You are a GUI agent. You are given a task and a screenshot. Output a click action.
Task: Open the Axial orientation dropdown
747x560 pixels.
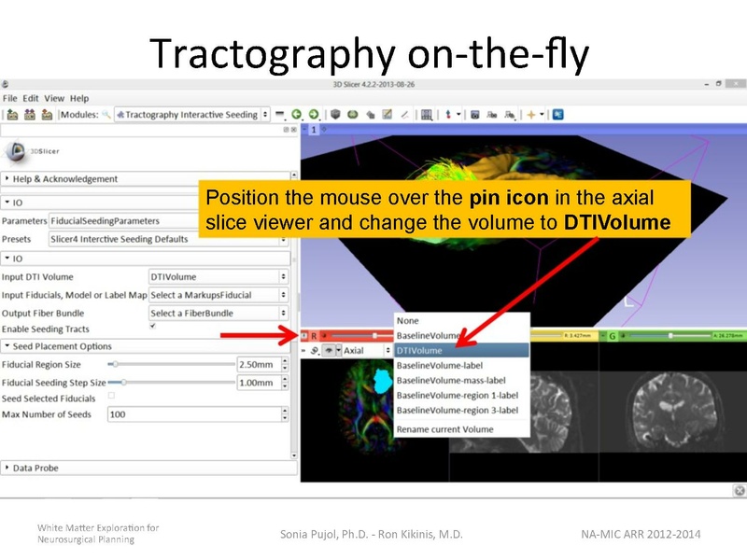tap(366, 351)
